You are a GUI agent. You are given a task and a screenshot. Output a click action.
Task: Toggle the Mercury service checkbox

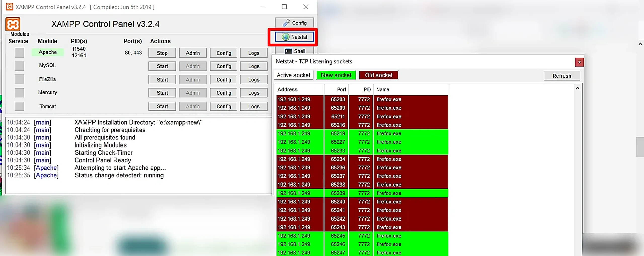pos(19,93)
